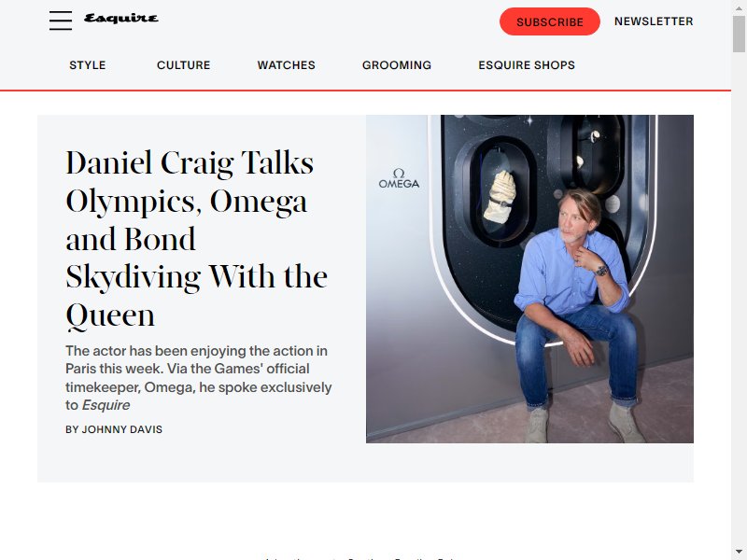
Task: Click the author name Johnny Davis
Action: (x=114, y=429)
